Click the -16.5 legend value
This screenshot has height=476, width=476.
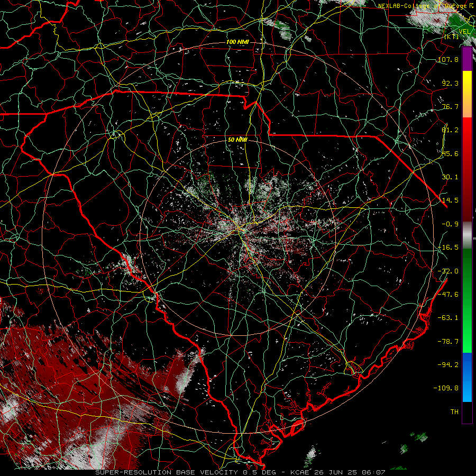coord(448,248)
